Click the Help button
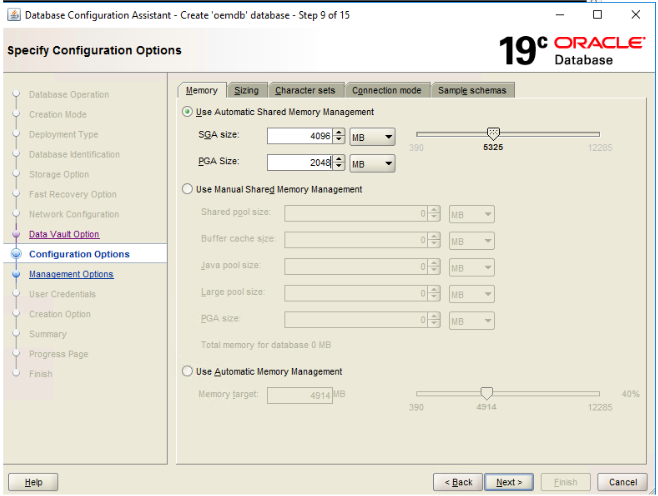This screenshot has width=658, height=496. tap(33, 482)
